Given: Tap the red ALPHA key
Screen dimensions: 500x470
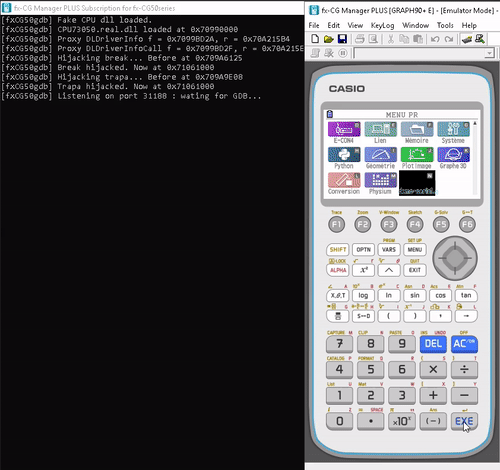Looking at the screenshot, I should 338,270.
